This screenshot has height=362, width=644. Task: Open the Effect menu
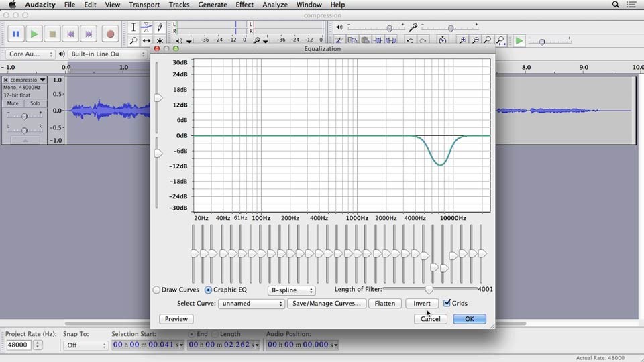tap(244, 5)
